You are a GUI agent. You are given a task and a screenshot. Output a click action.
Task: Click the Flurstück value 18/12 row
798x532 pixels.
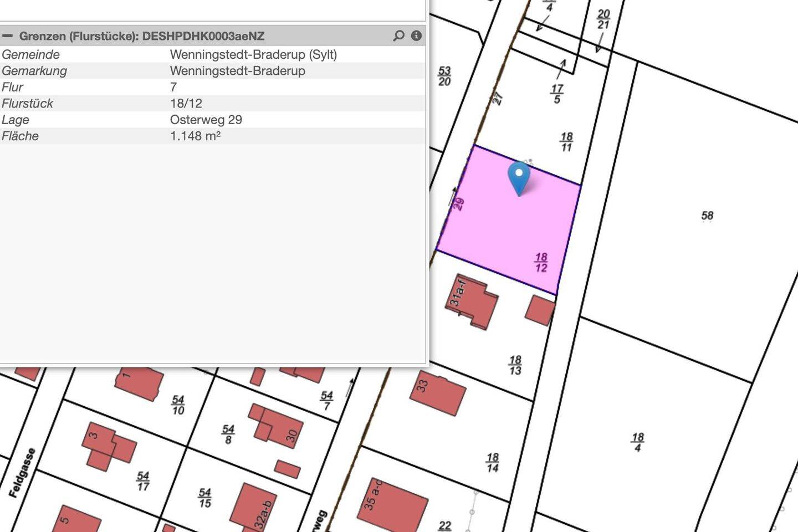(186, 104)
